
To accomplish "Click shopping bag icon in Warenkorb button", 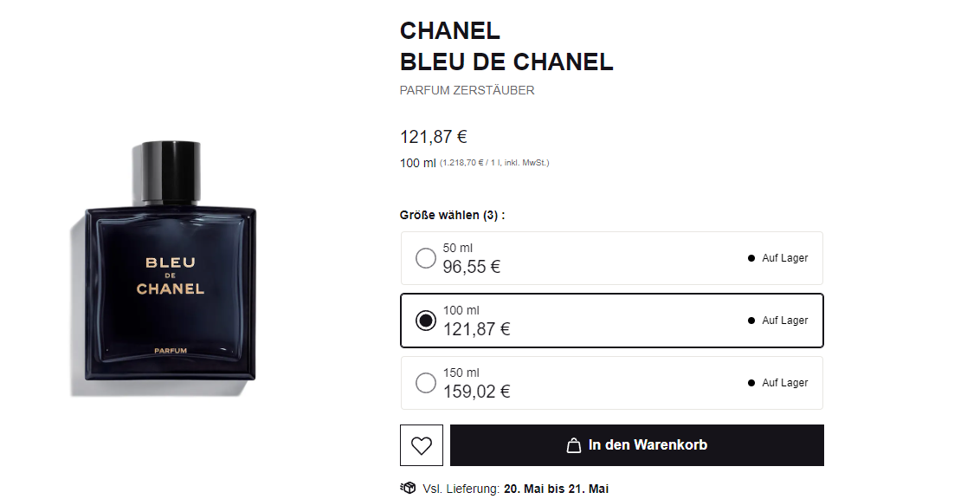I will coord(573,445).
